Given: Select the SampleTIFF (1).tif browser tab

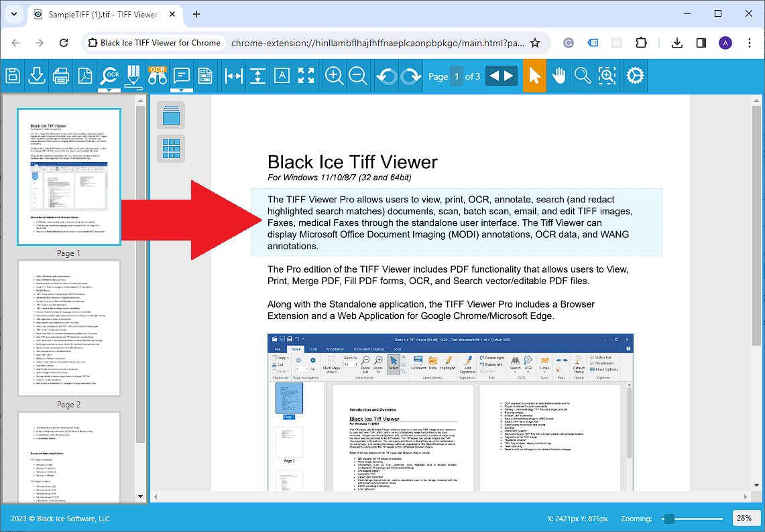Looking at the screenshot, I should 101,14.
